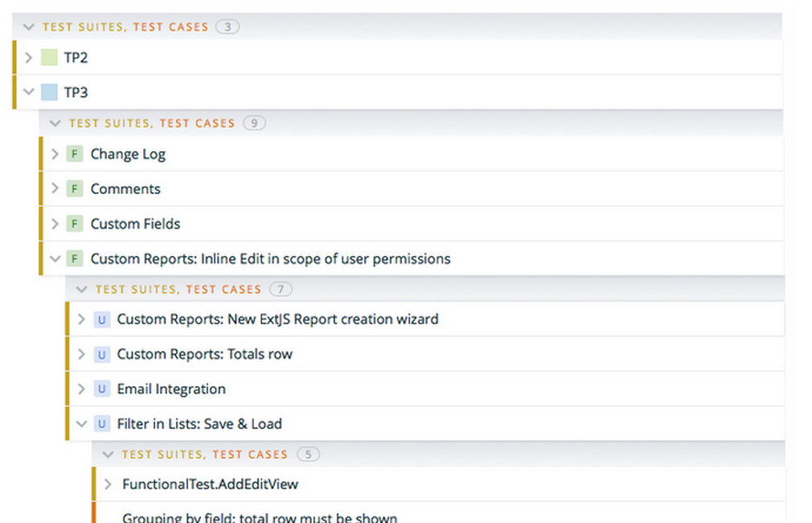Collapse the TP3 project row
812x523 pixels.
coord(29,92)
